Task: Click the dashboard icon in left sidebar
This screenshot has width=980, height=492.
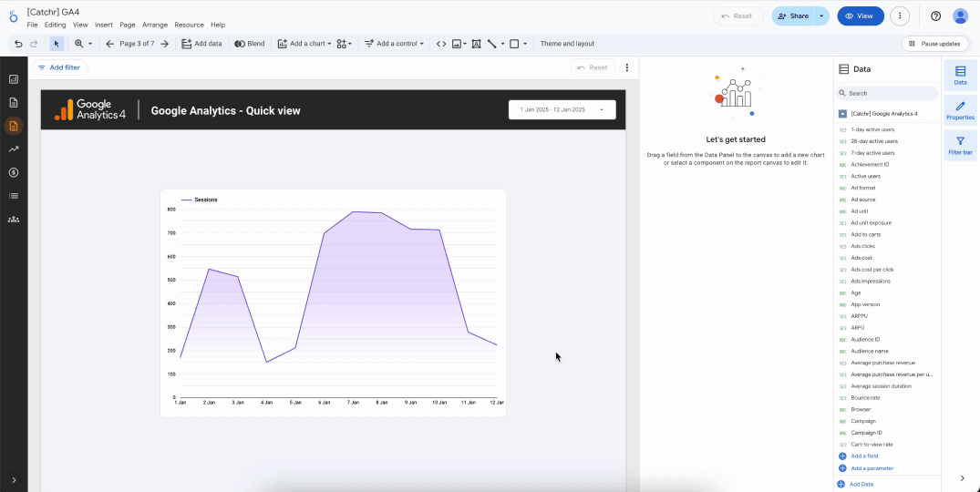Action: click(14, 79)
